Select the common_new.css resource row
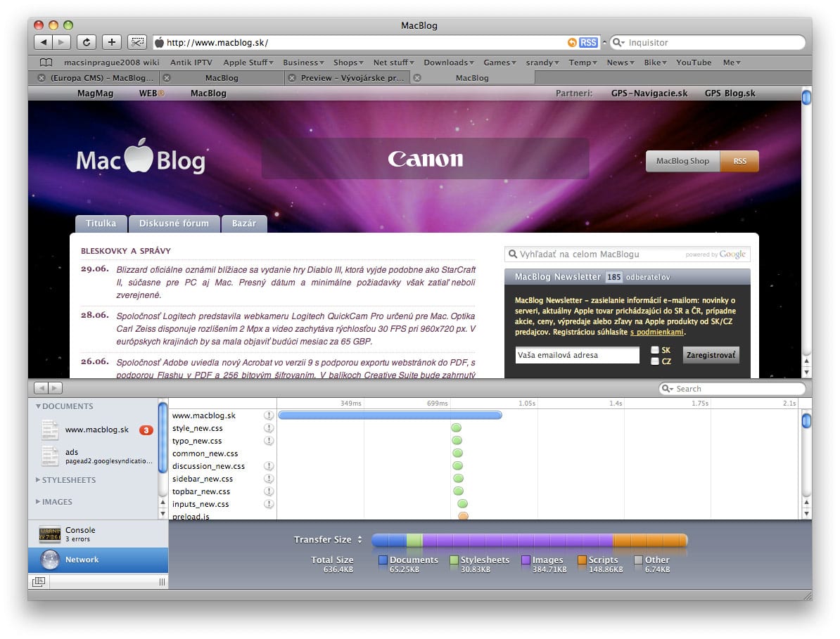This screenshot has height=639, width=840. [222, 453]
